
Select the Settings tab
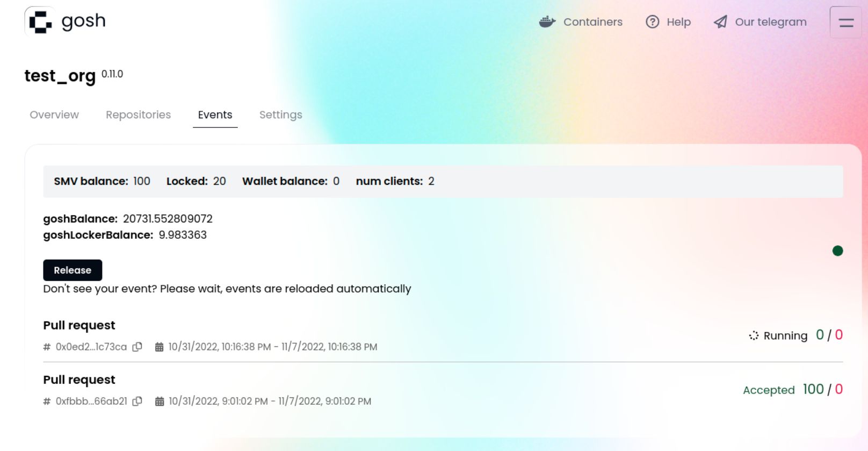pyautogui.click(x=280, y=115)
